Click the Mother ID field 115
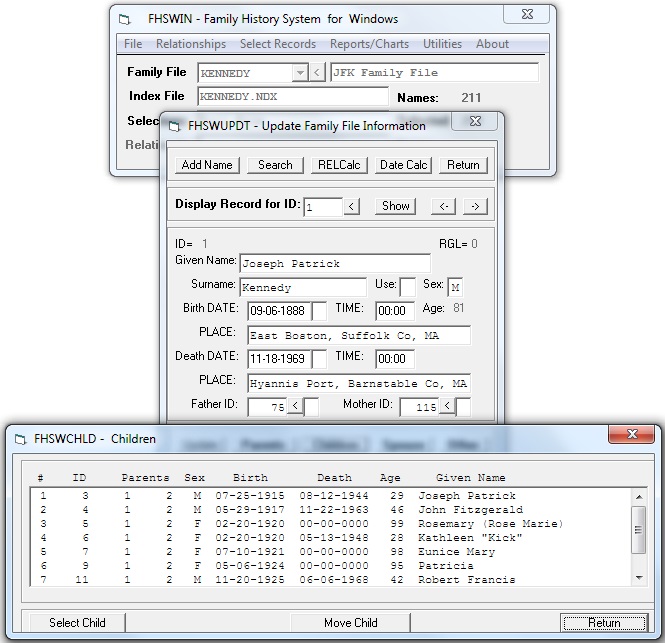 [419, 407]
